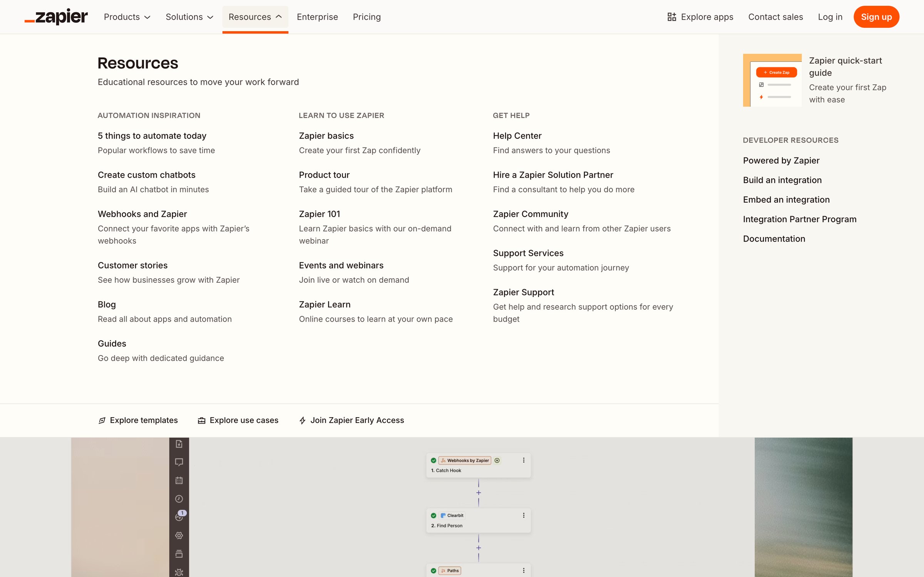Click the sidebar icon with badge 1
The image size is (924, 577).
pos(180,516)
